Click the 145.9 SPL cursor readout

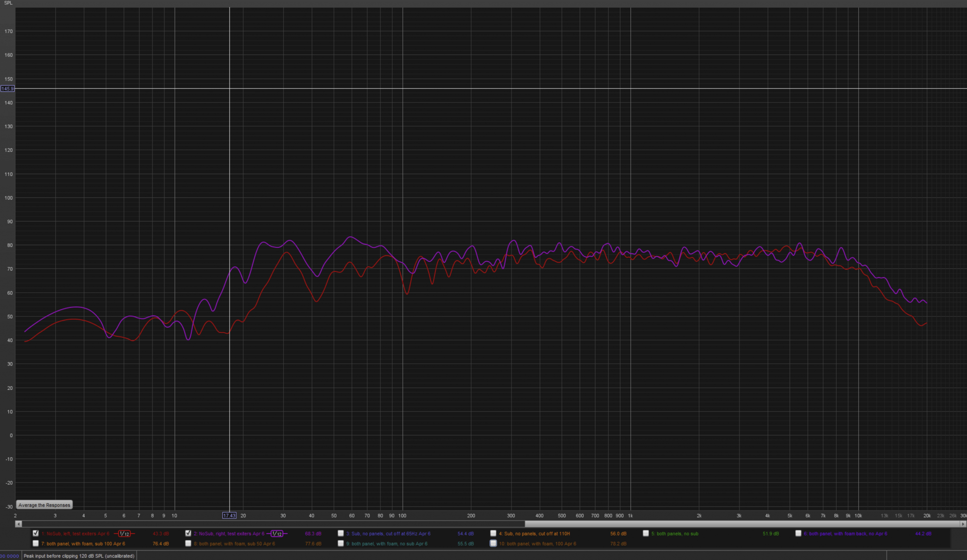[8, 89]
